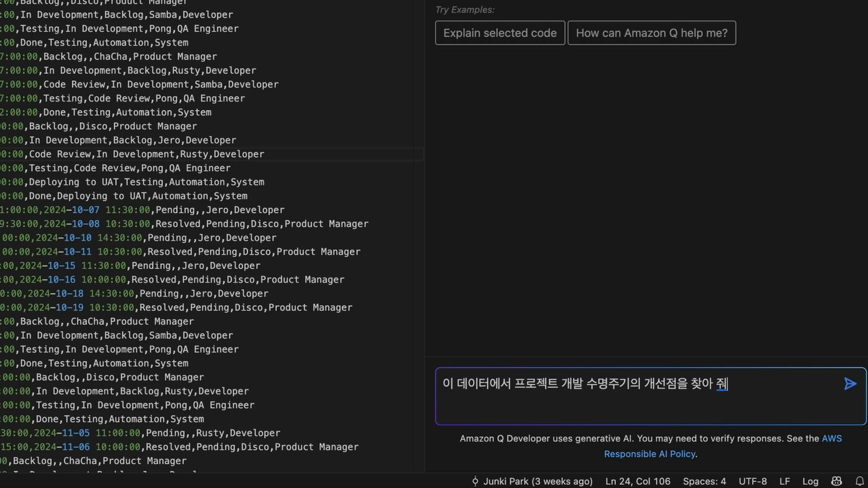Click the git blame commit icon
868x488 pixels.
(475, 481)
